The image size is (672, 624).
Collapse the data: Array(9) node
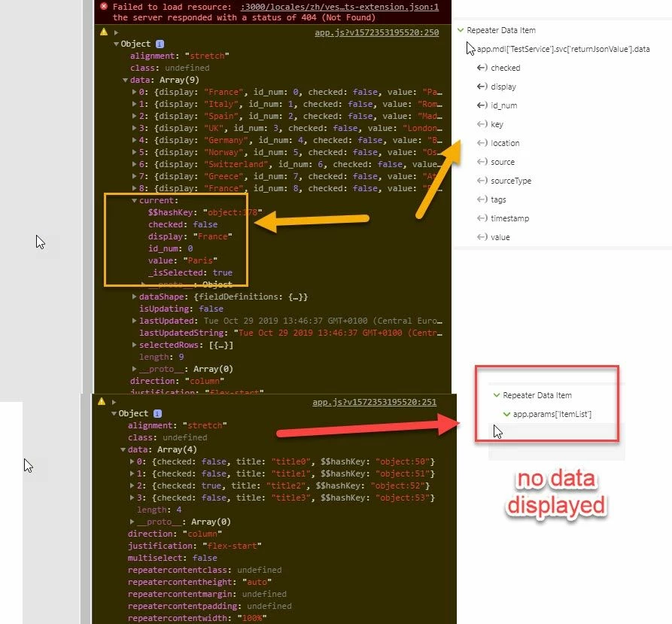click(125, 80)
